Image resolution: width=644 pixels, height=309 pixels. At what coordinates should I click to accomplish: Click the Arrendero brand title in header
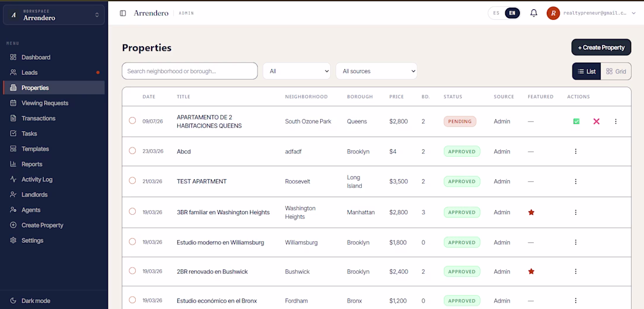pos(151,13)
